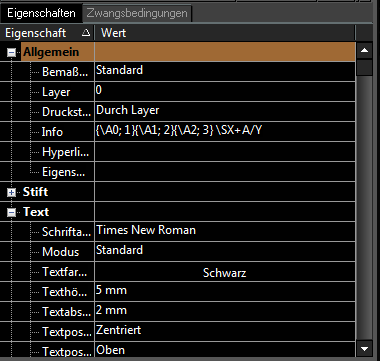This screenshot has width=380, height=361.
Task: Edit the Textabs... value 2 mm
Action: click(x=225, y=312)
